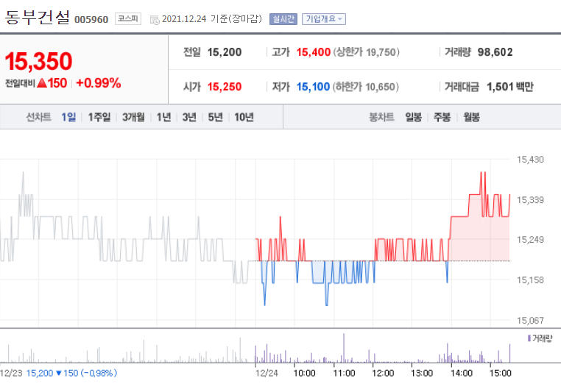Click the 상한가 19,750 text
The width and height of the screenshot is (561, 392).
(x=367, y=52)
